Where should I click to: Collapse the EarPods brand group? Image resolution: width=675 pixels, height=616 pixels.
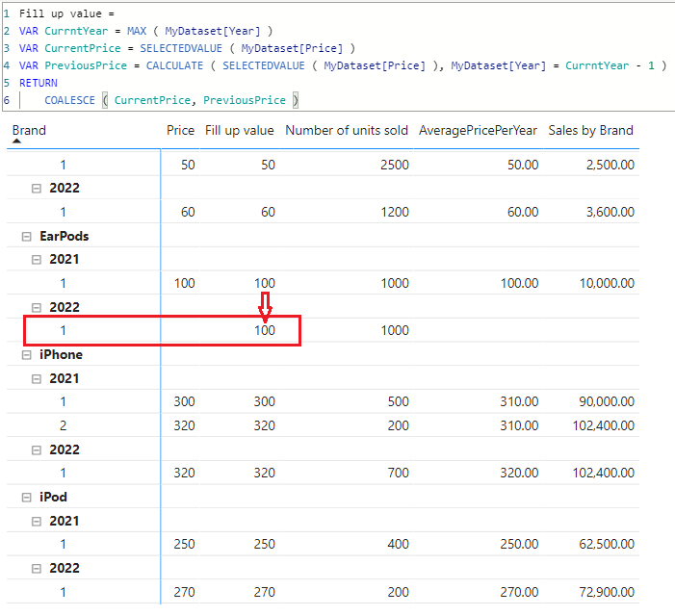coord(27,237)
